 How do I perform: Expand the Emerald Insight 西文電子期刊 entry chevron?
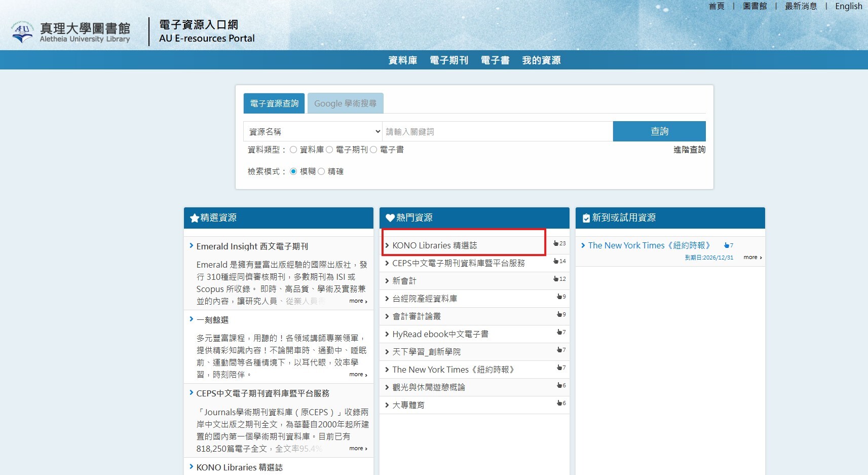(x=192, y=246)
